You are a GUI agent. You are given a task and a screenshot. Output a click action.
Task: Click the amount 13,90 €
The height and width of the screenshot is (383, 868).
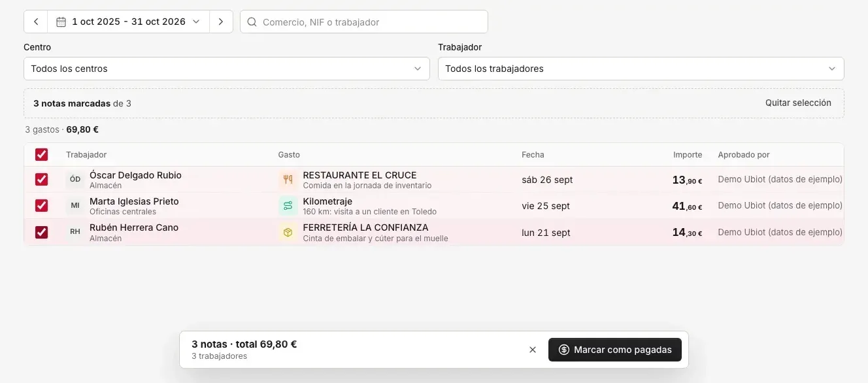coord(687,180)
